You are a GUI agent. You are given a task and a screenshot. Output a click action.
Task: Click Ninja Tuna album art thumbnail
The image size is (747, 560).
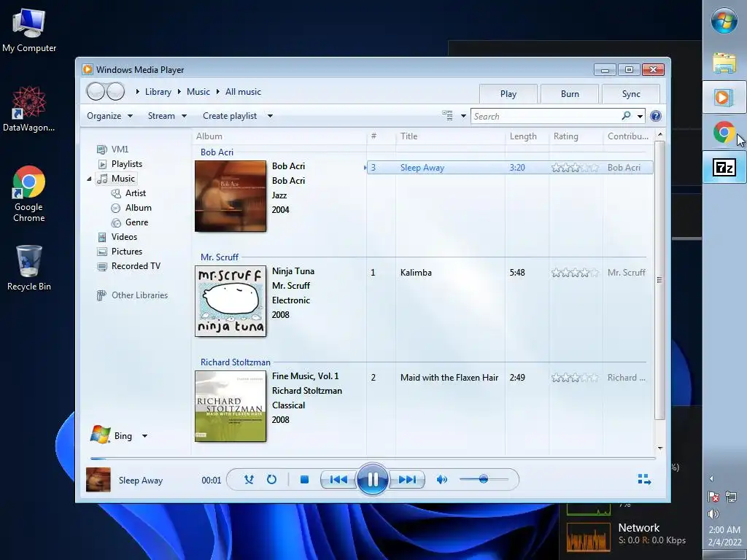coord(231,301)
